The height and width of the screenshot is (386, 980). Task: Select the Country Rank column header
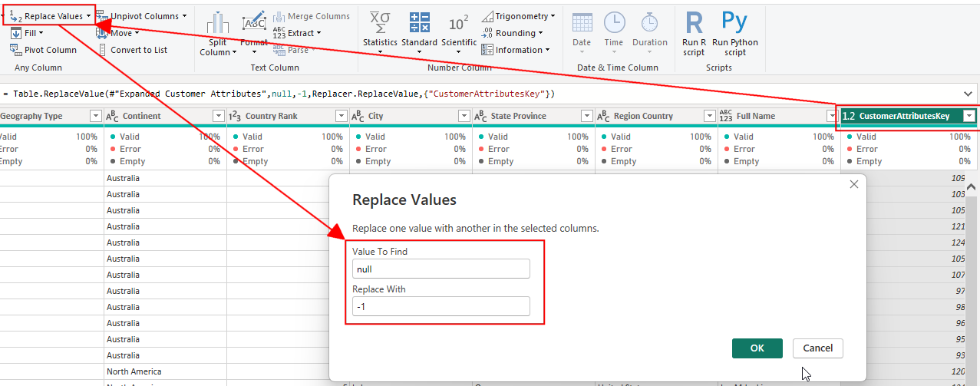click(x=288, y=116)
